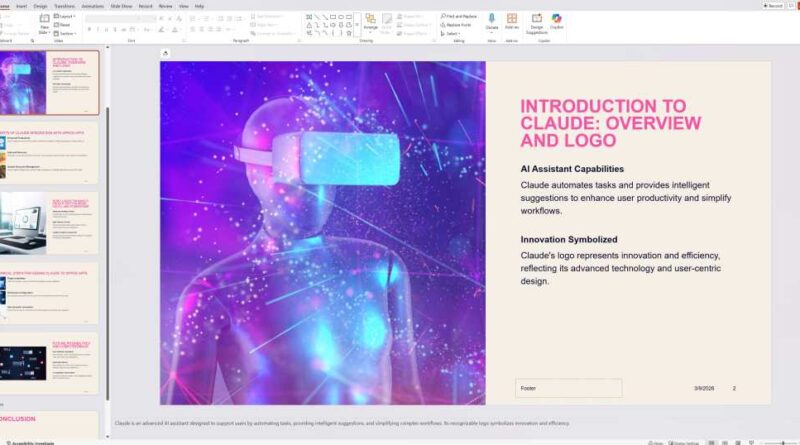Image resolution: width=800 pixels, height=445 pixels.
Task: Click the small icon above slide top-left corner
Action: click(x=165, y=53)
